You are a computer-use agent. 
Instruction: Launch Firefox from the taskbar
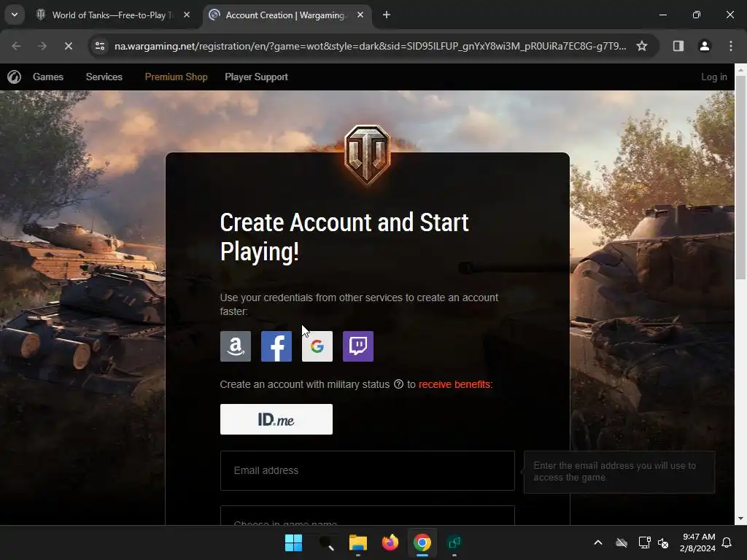(x=390, y=542)
